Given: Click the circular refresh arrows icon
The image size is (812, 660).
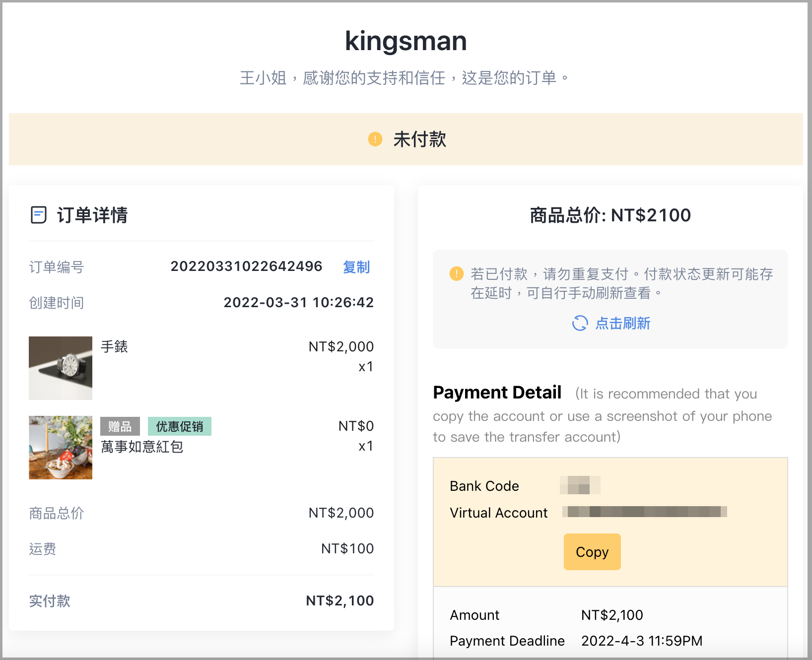Looking at the screenshot, I should pyautogui.click(x=580, y=323).
